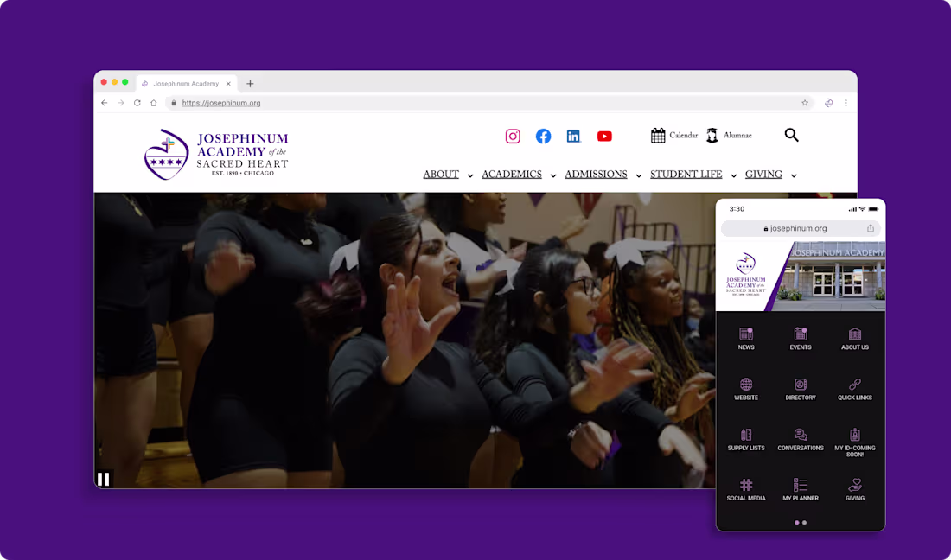Viewport: 951px width, 560px height.
Task: Select second page dot in mobile app
Action: [805, 523]
